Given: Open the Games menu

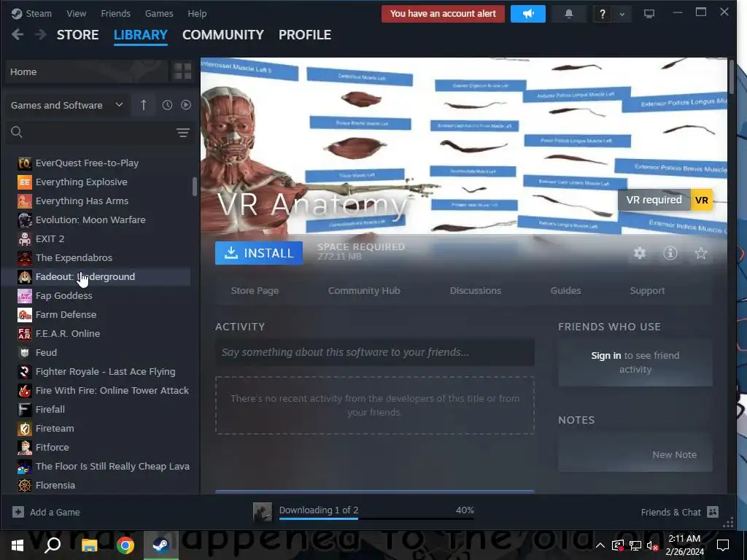Looking at the screenshot, I should (159, 13).
